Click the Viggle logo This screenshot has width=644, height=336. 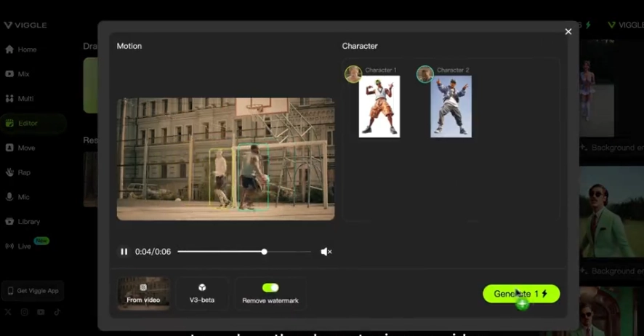[25, 25]
